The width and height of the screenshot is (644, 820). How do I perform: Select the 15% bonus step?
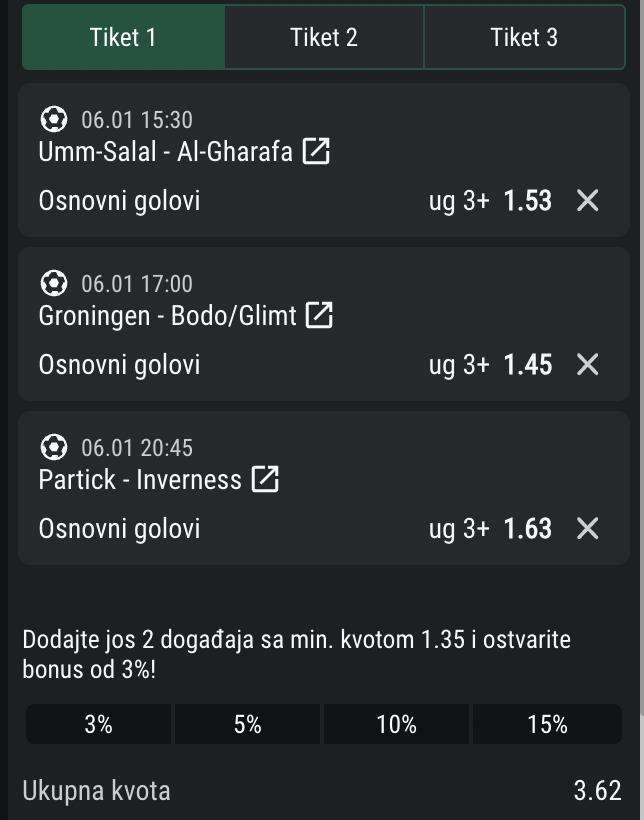point(547,725)
